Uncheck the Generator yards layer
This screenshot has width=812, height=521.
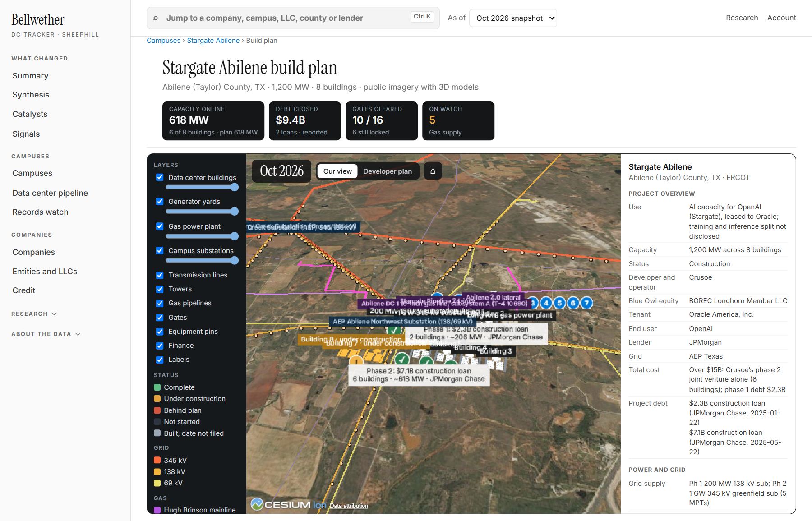(160, 201)
